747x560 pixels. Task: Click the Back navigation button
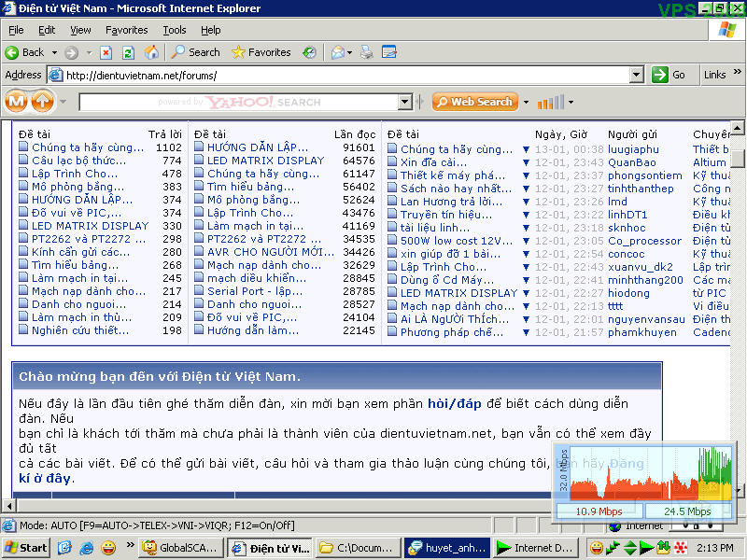(x=25, y=52)
